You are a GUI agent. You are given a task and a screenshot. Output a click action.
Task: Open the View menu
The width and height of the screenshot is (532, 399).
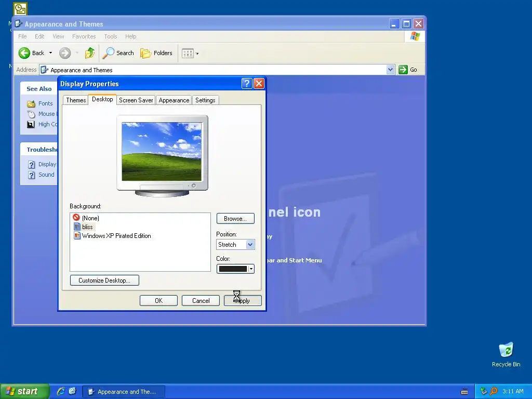58,36
